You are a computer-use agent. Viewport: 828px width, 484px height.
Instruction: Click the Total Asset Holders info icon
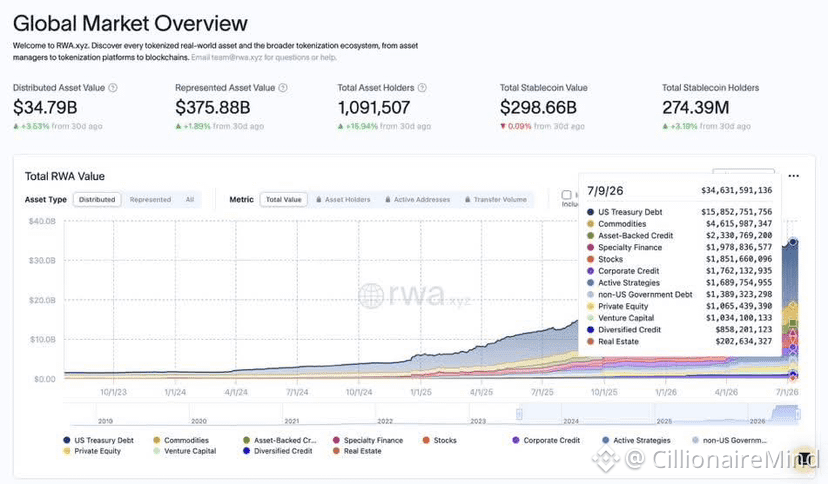click(x=422, y=88)
